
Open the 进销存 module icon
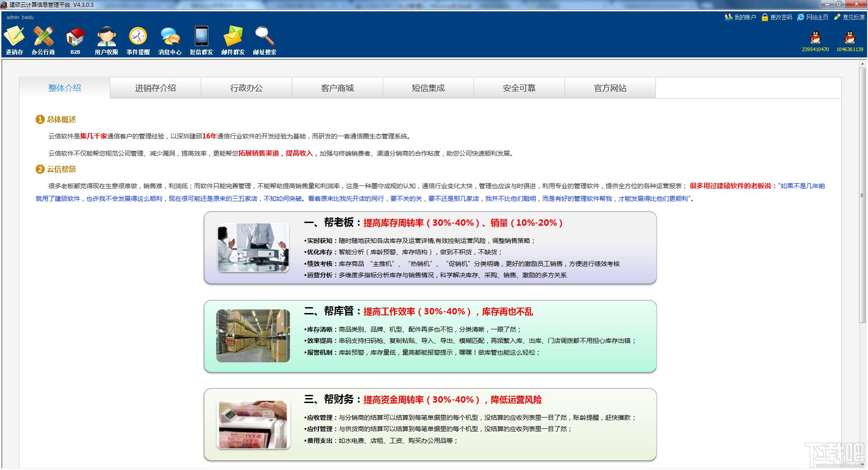coord(14,40)
